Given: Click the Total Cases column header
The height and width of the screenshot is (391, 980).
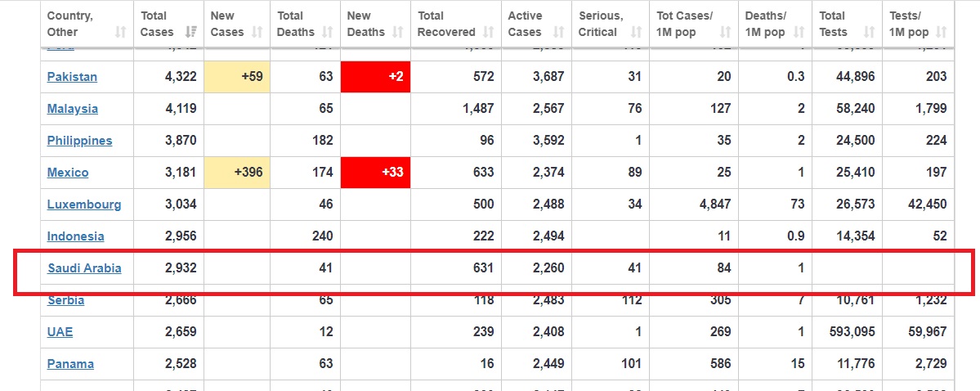Looking at the screenshot, I should (168, 24).
